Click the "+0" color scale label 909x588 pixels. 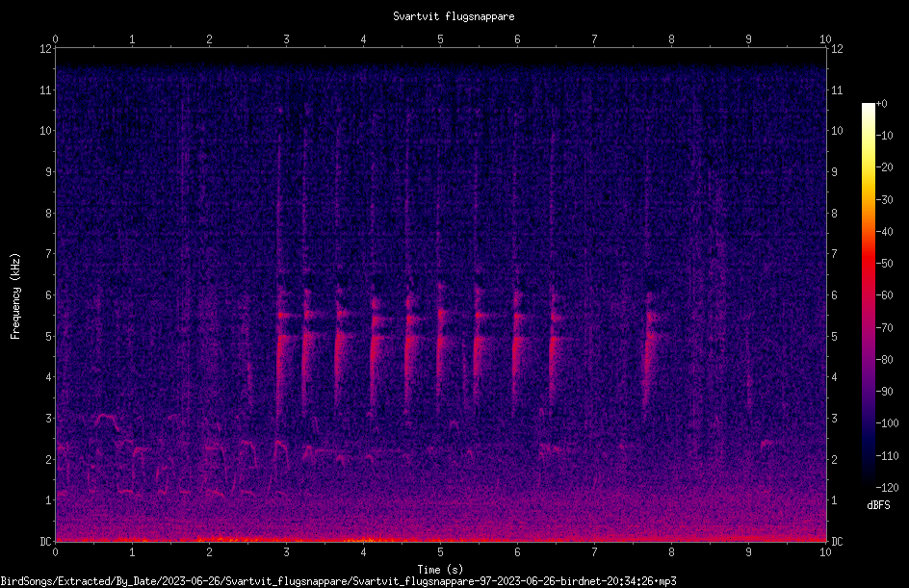[x=882, y=104]
